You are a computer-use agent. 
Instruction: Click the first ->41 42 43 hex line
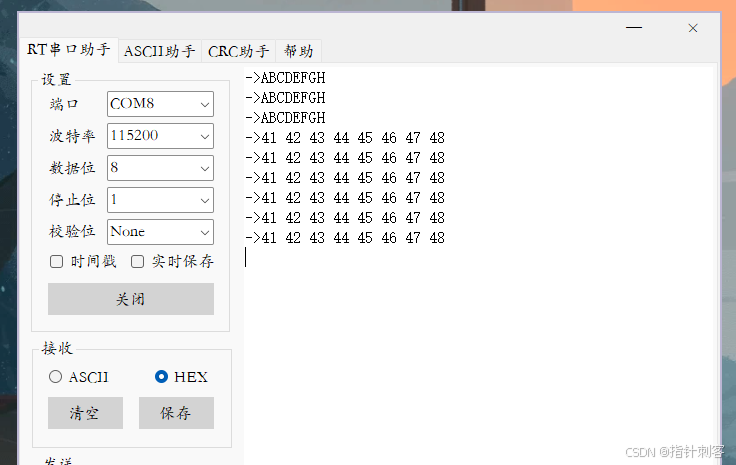tap(345, 138)
